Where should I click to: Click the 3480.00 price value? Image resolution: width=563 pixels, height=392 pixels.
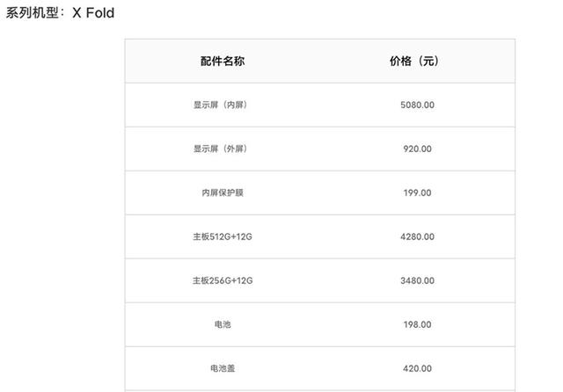coord(416,280)
